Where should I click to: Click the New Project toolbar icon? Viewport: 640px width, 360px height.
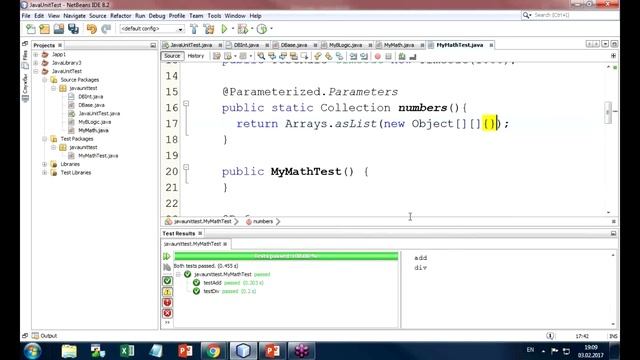(x=44, y=29)
